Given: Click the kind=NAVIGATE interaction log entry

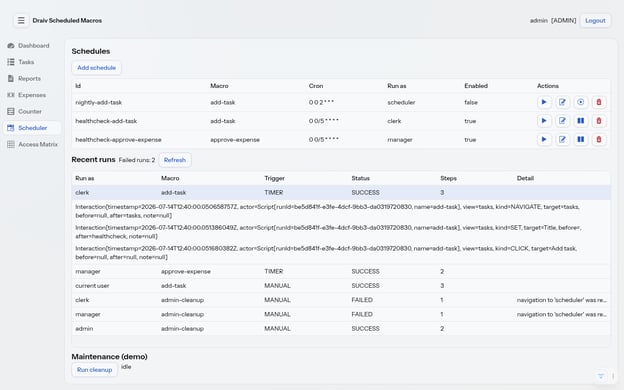Looking at the screenshot, I should click(327, 211).
